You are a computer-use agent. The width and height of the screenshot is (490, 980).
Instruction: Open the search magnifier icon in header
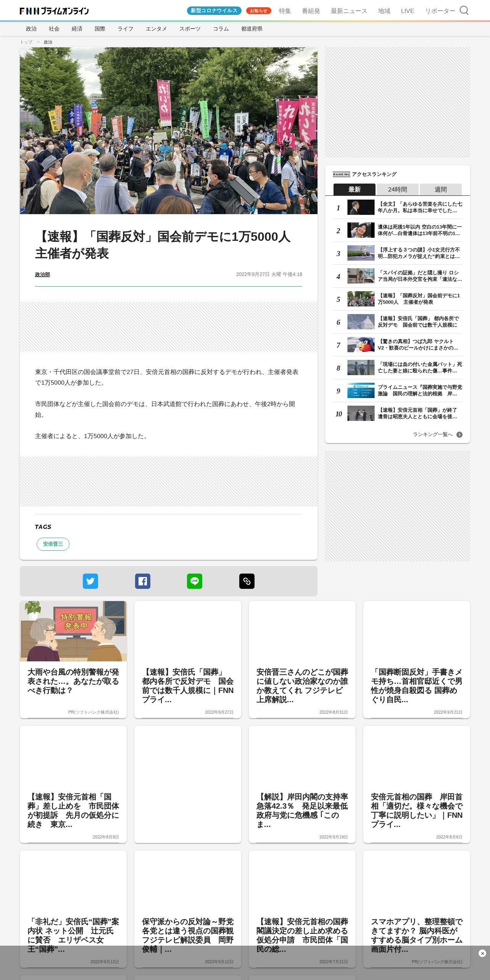[464, 10]
